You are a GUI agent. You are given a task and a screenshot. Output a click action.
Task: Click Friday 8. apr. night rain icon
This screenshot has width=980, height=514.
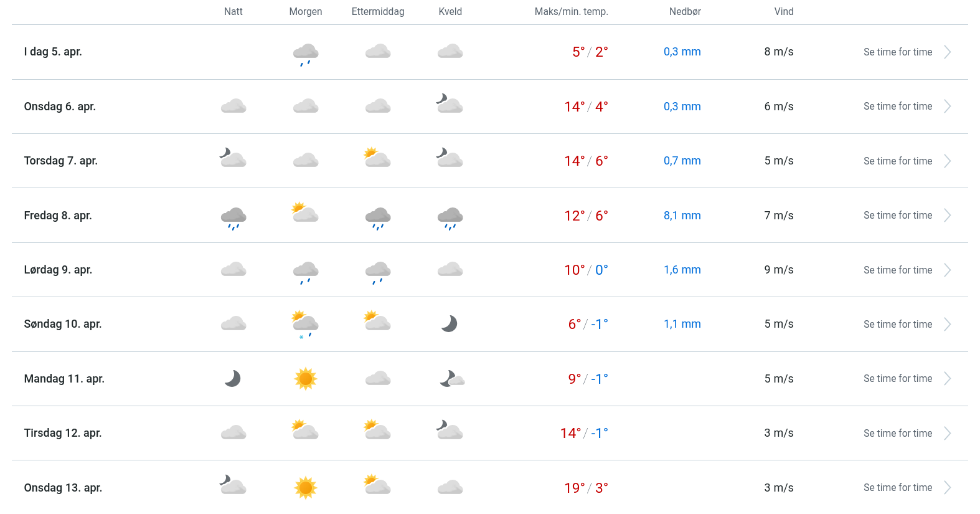pos(233,217)
